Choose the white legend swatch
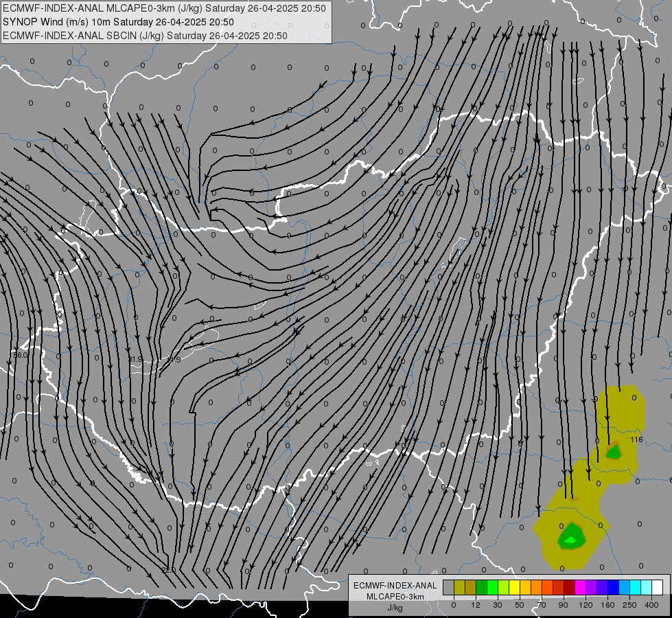The image size is (672, 618). click(658, 587)
